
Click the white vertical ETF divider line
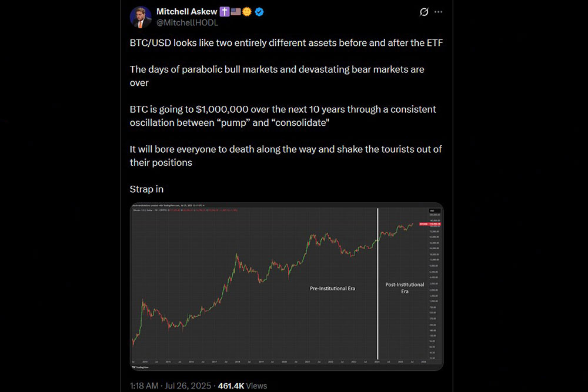(x=377, y=284)
